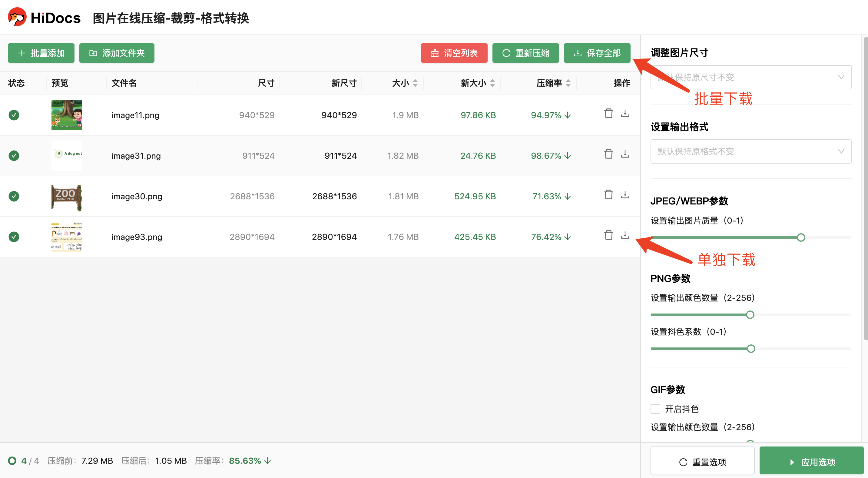Sort by 新大小 column arrows
Screen dimensions: 868x478
492,83
